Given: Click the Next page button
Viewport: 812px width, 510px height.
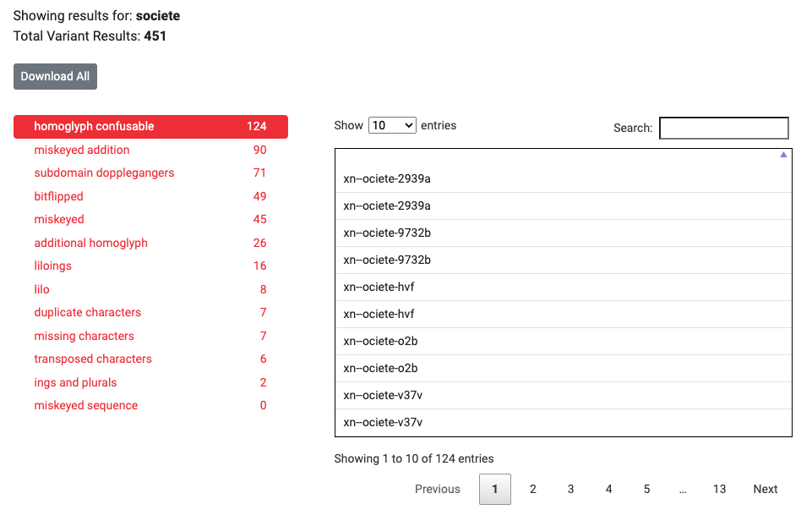Looking at the screenshot, I should [765, 489].
